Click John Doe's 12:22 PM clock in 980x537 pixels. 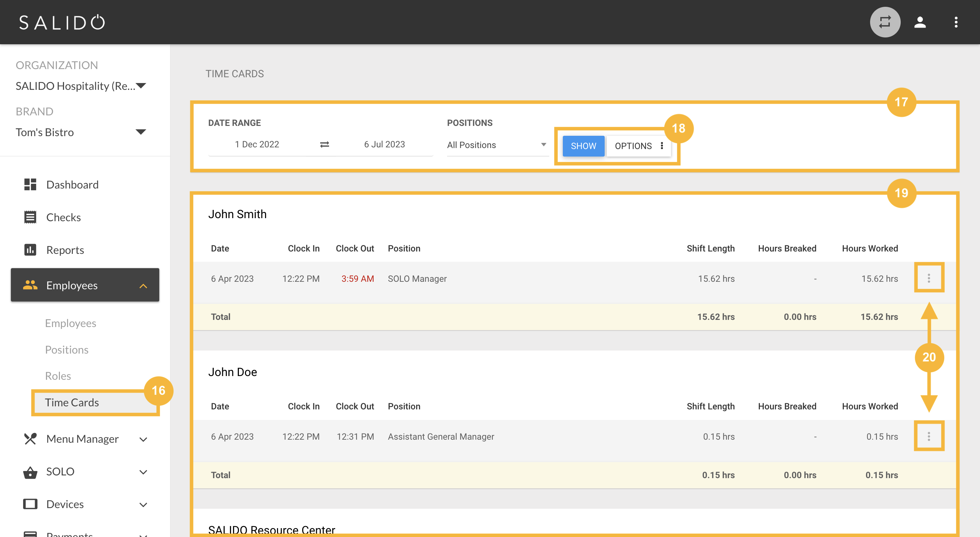click(x=300, y=437)
